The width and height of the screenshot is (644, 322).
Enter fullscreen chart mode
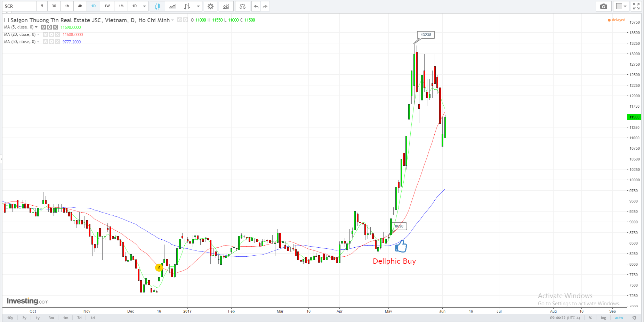coord(636,6)
